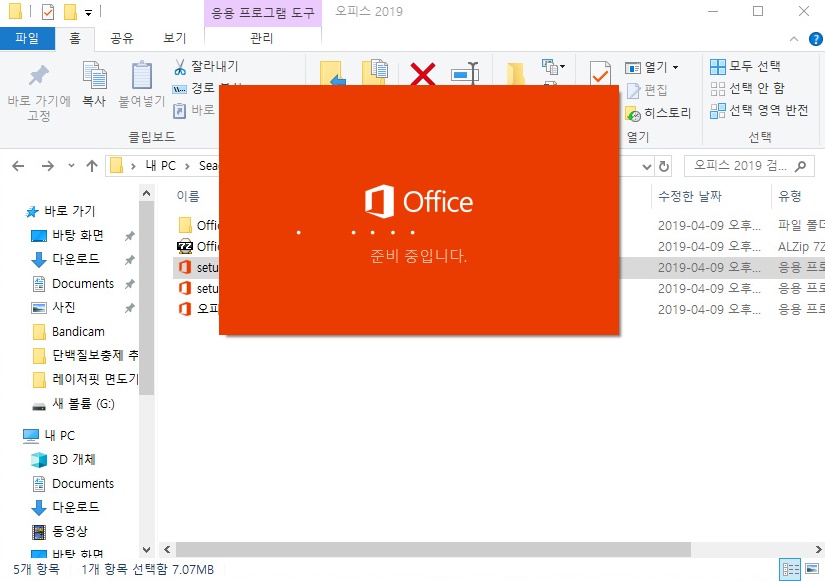Viewport: 825px width, 581px height.
Task: Open the address bar history dropdown
Action: [647, 167]
